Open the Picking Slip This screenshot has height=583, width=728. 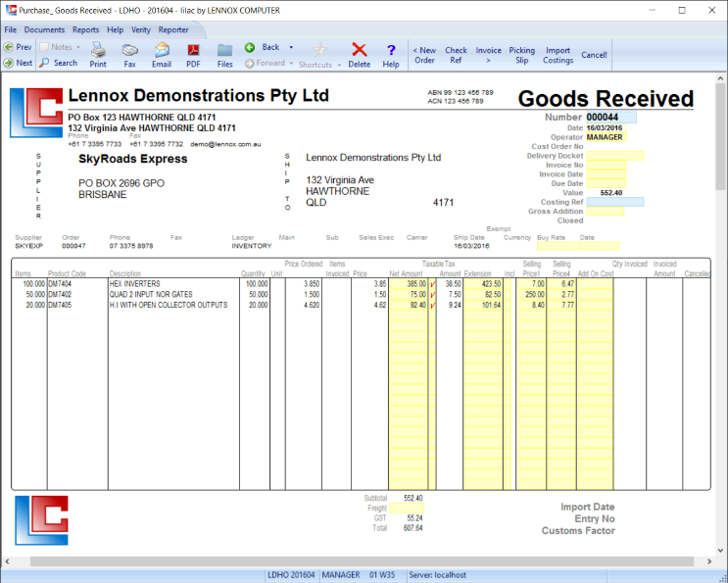[521, 55]
